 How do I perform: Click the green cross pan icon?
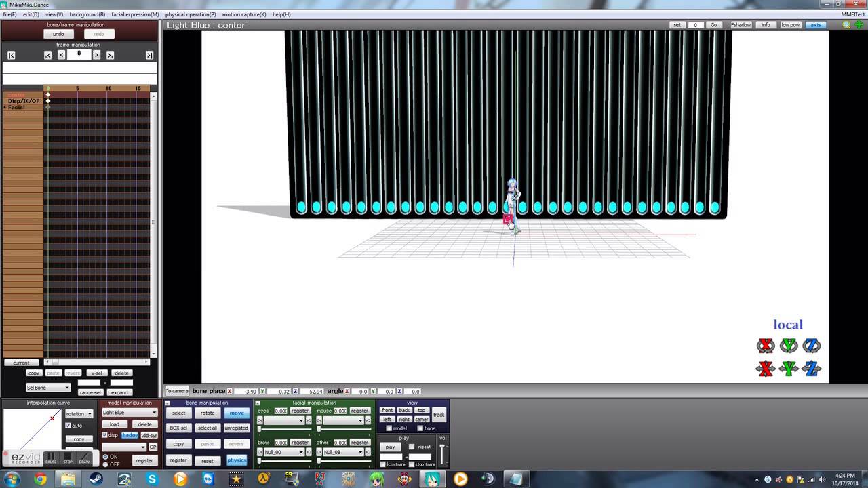[x=859, y=25]
